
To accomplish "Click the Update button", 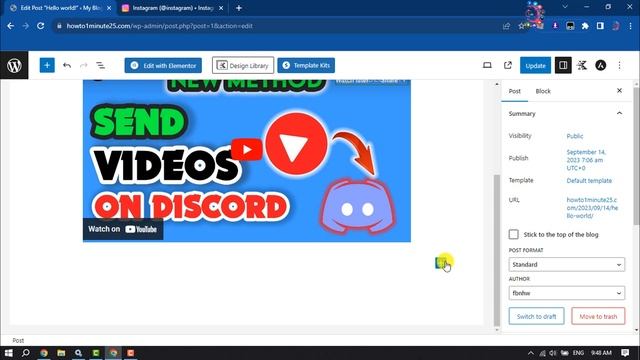I will (536, 65).
